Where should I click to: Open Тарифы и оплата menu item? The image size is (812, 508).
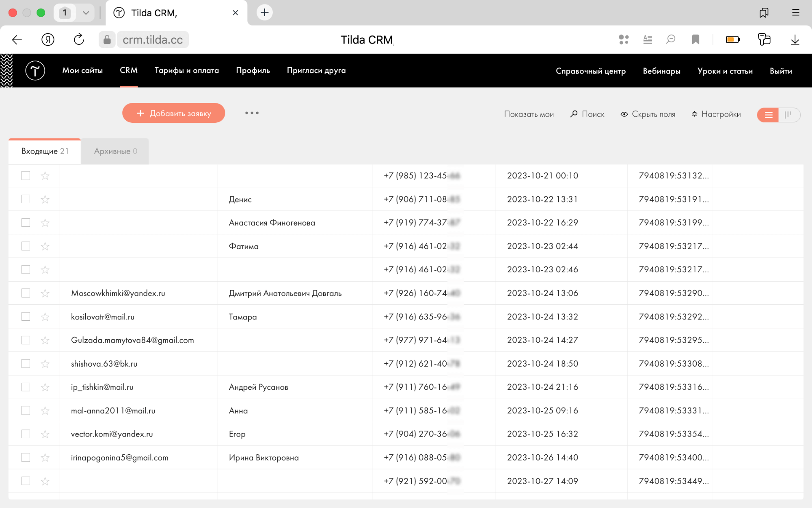(187, 70)
